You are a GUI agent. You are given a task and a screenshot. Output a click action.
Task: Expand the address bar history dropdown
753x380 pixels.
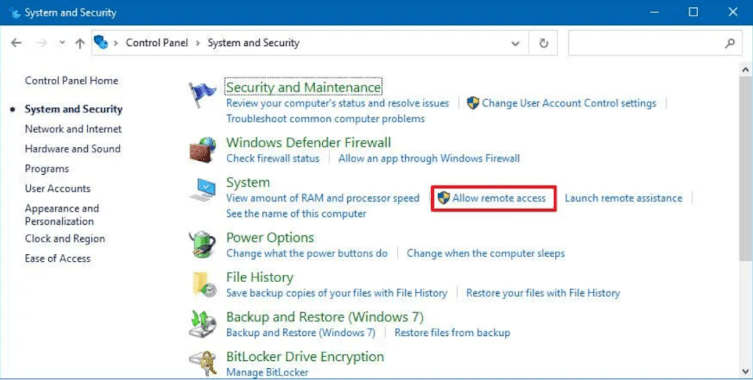click(x=515, y=43)
